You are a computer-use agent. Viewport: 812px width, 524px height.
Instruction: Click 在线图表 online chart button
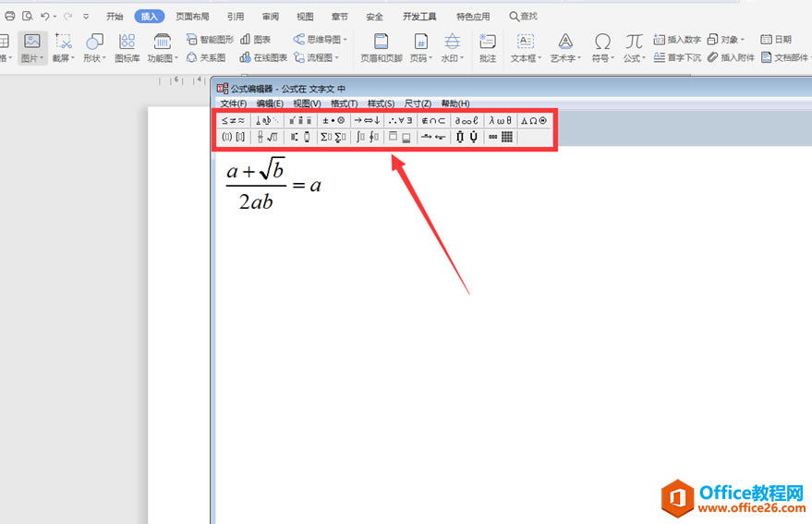(263, 57)
